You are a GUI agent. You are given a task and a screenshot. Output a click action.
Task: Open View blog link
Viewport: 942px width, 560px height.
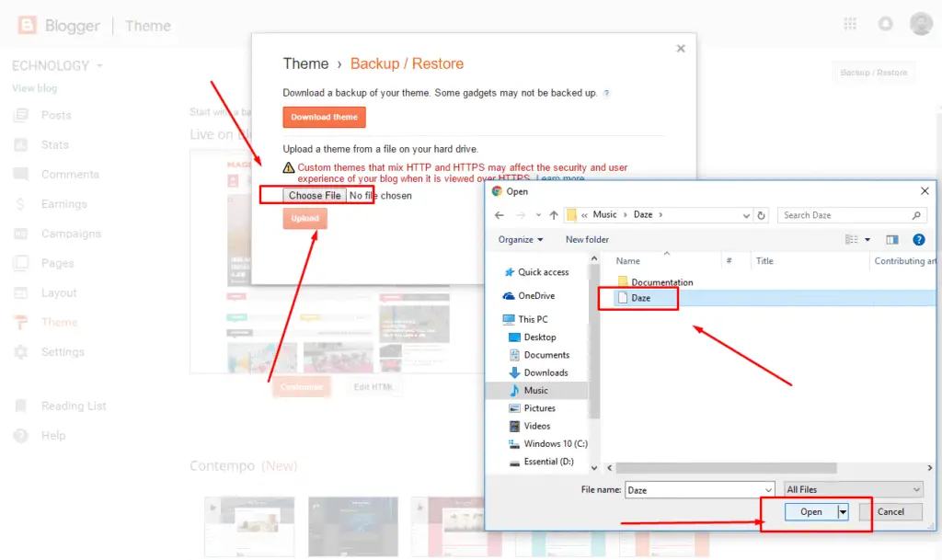tap(35, 88)
